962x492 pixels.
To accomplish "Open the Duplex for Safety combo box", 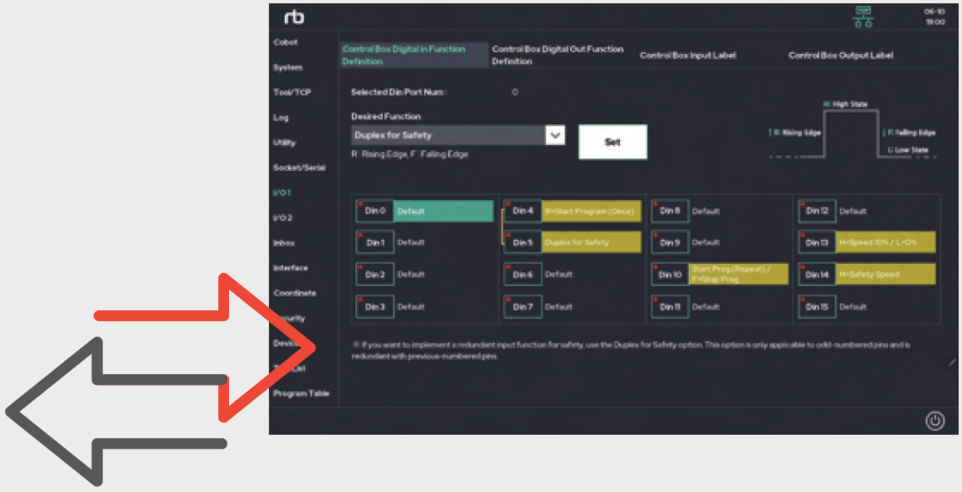I will tap(448, 135).
